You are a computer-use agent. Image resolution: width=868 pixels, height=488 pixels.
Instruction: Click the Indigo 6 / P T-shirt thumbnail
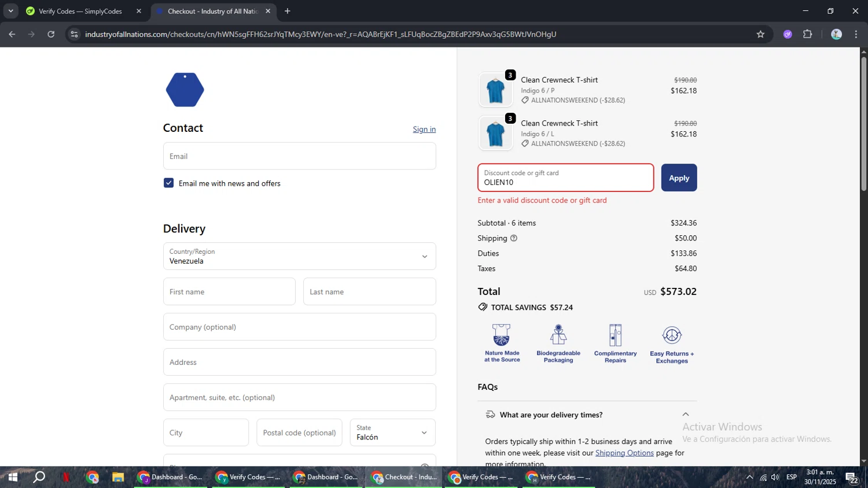495,90
